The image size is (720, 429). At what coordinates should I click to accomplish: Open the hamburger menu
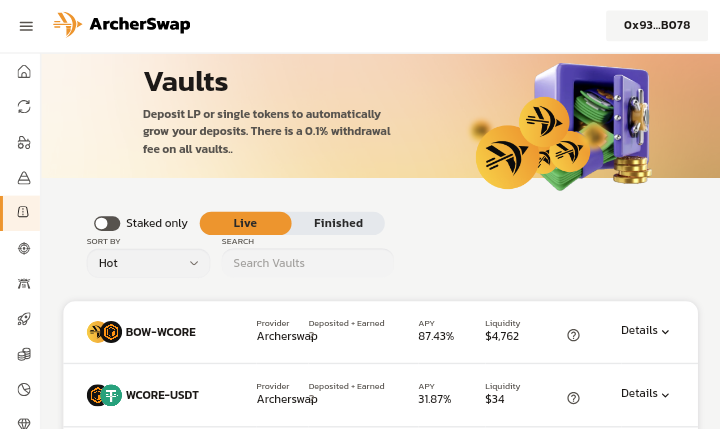[x=26, y=25]
